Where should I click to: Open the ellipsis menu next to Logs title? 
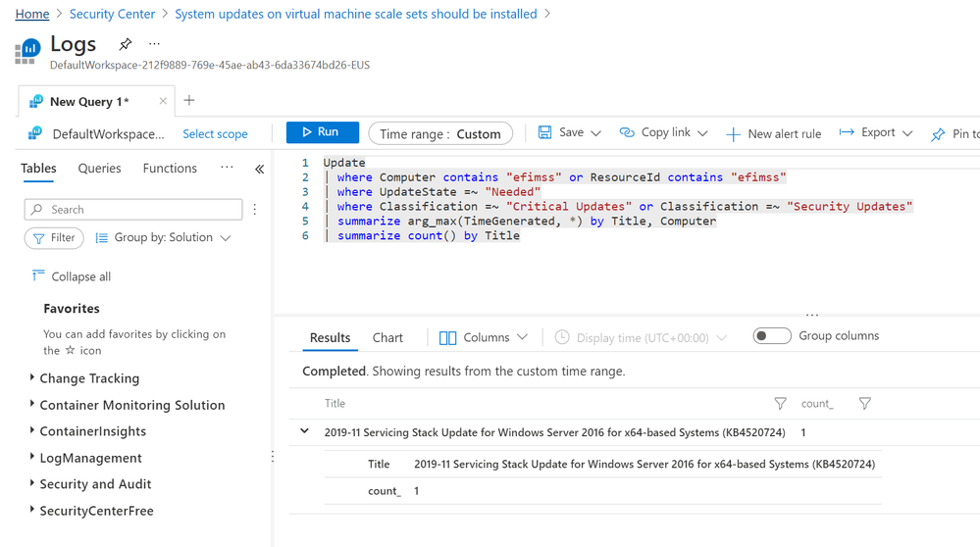pos(154,44)
